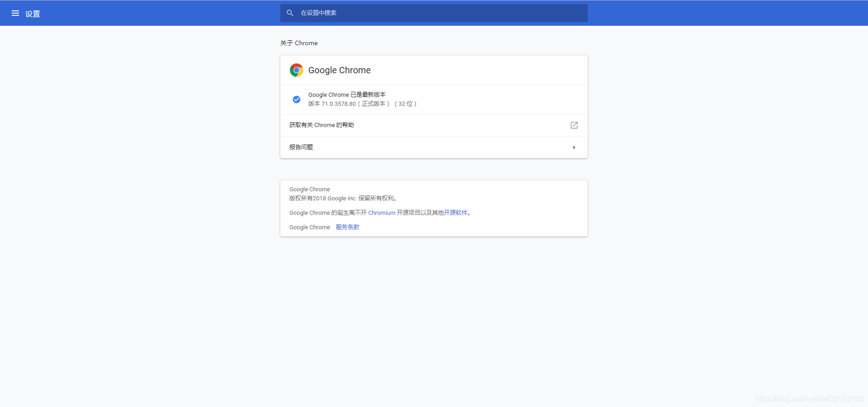Click the Google Chrome logo icon
The image size is (868, 407).
(x=297, y=70)
